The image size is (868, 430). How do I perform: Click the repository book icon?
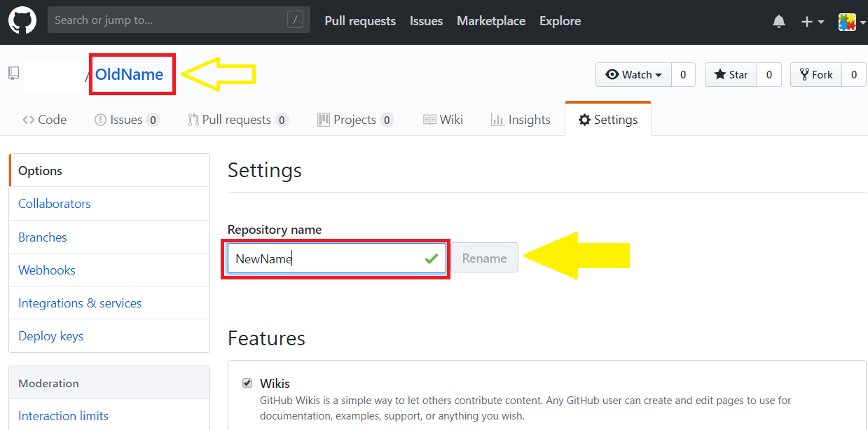[x=13, y=74]
